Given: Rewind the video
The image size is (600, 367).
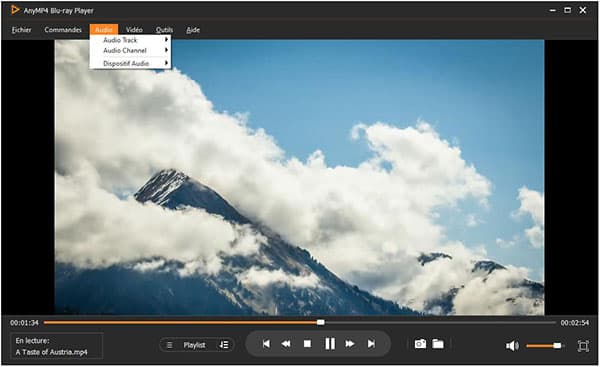Looking at the screenshot, I should point(286,344).
